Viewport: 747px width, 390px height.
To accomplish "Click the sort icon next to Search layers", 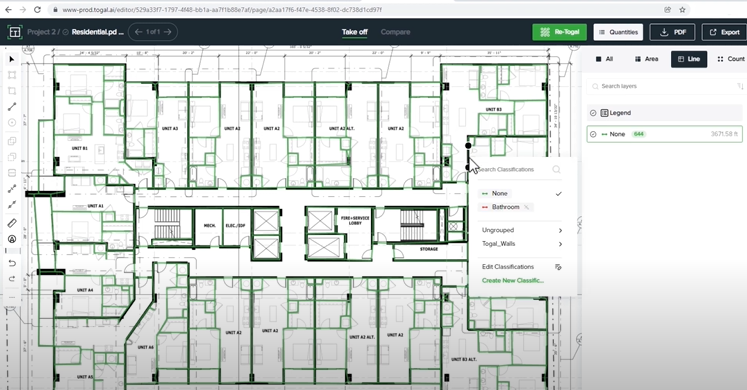I will point(740,86).
